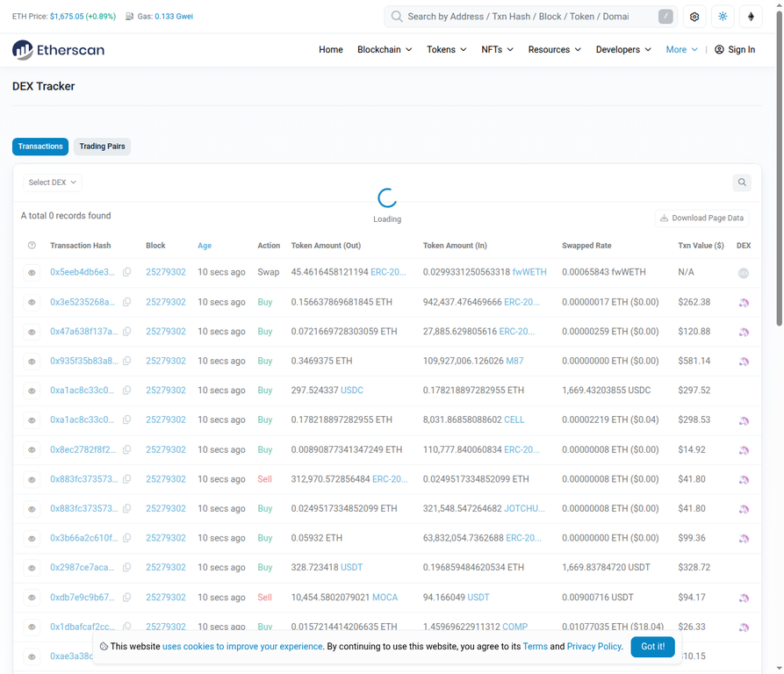Copy hash 0xdb7e9c9b67 with copy icon
784x674 pixels.
(127, 597)
